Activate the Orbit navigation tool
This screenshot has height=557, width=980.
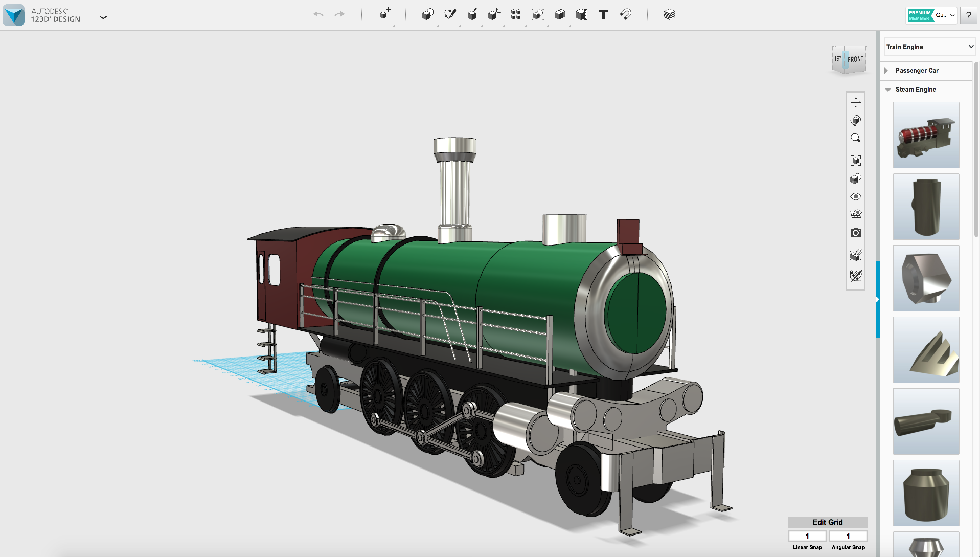[x=855, y=120]
